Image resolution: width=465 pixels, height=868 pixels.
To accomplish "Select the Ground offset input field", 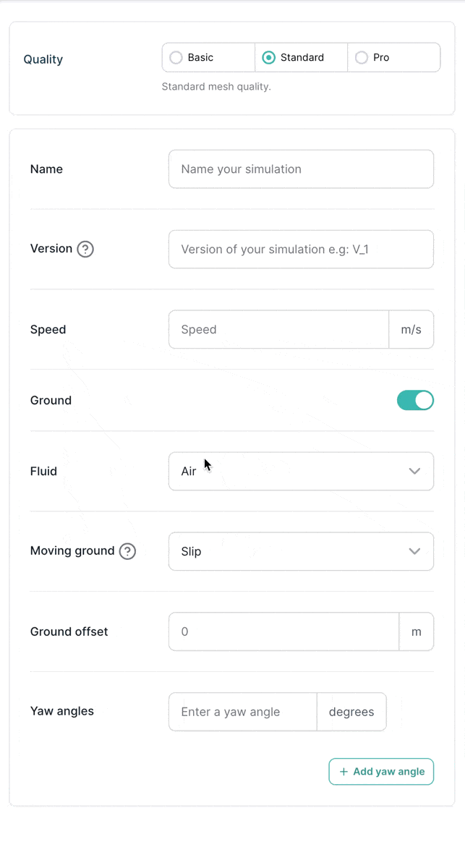I will 283,631.
